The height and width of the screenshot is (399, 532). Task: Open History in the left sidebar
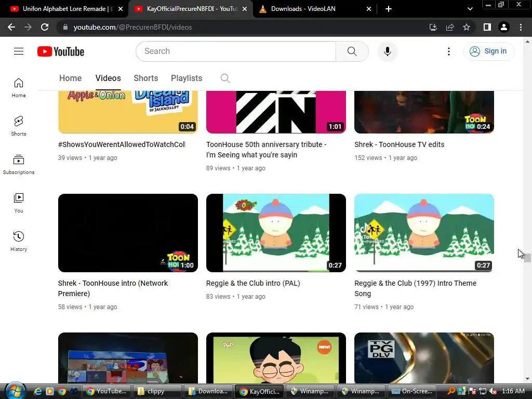19,241
